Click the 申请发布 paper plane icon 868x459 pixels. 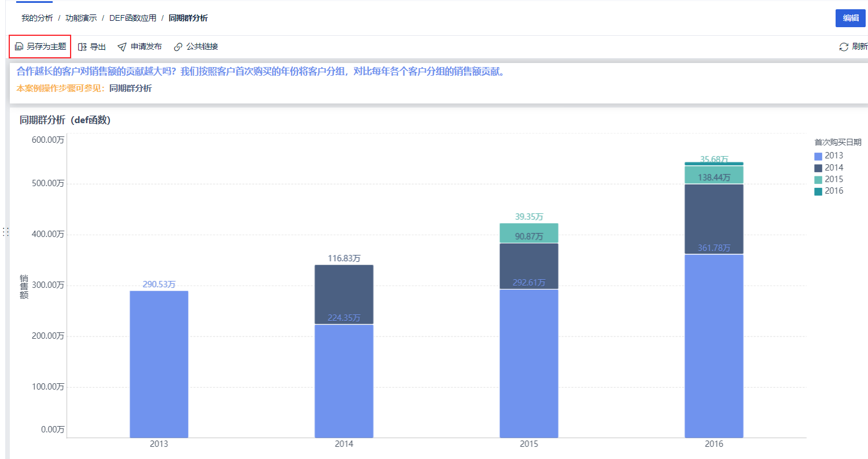(122, 46)
